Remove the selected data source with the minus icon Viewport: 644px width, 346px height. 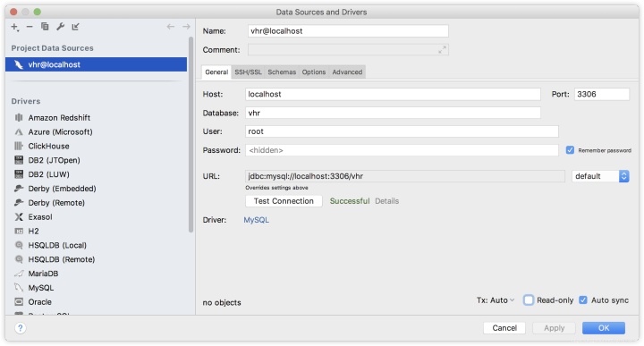[x=30, y=27]
